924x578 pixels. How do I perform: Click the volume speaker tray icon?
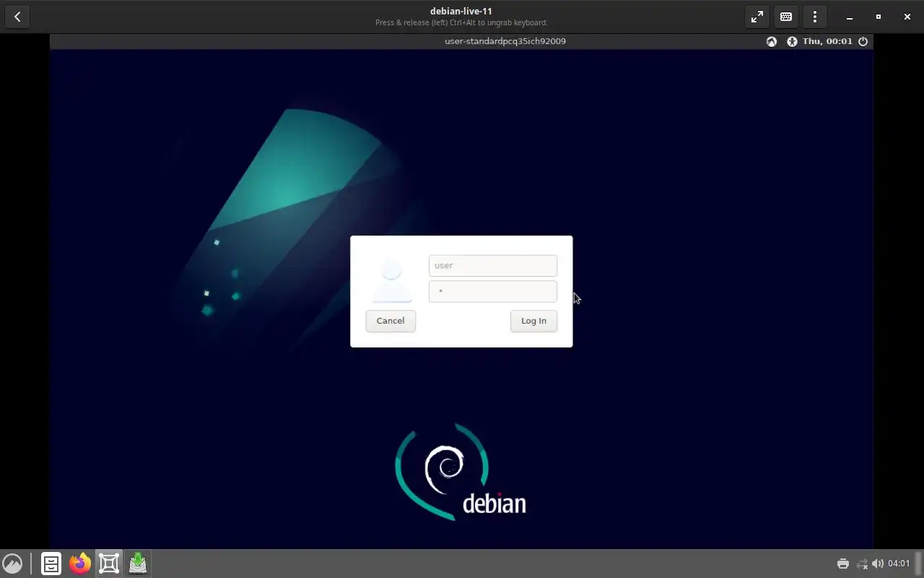click(878, 564)
